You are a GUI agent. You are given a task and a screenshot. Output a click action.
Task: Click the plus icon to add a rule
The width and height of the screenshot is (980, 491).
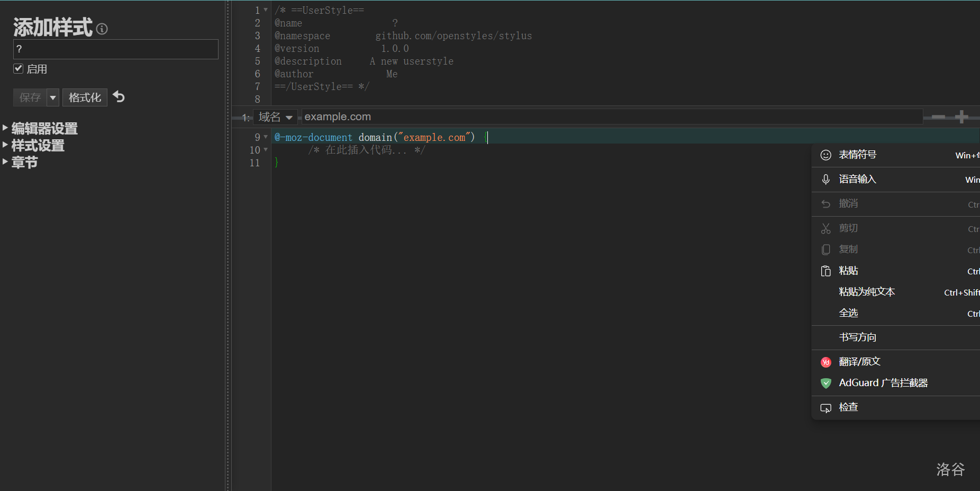click(x=961, y=117)
